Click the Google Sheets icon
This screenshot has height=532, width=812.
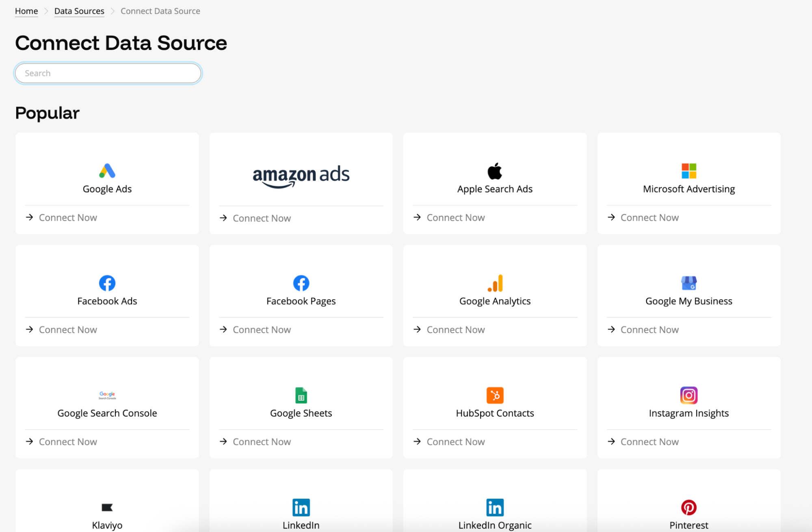point(301,395)
